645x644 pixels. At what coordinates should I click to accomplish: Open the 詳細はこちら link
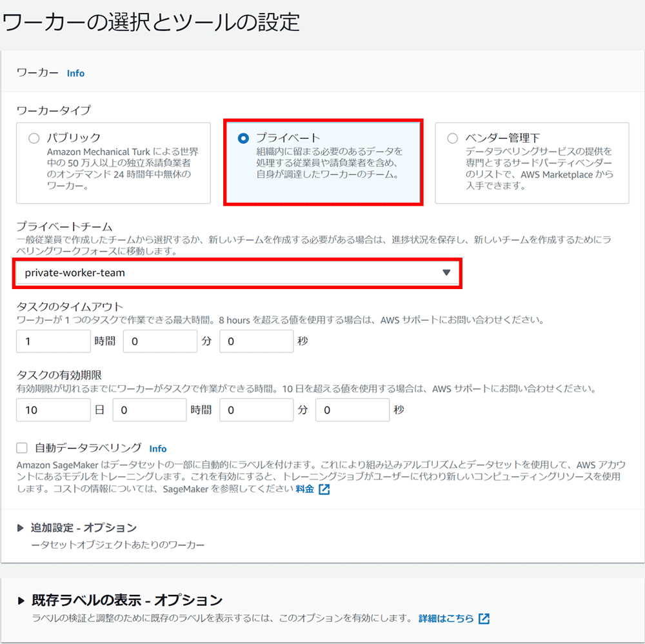(446, 618)
